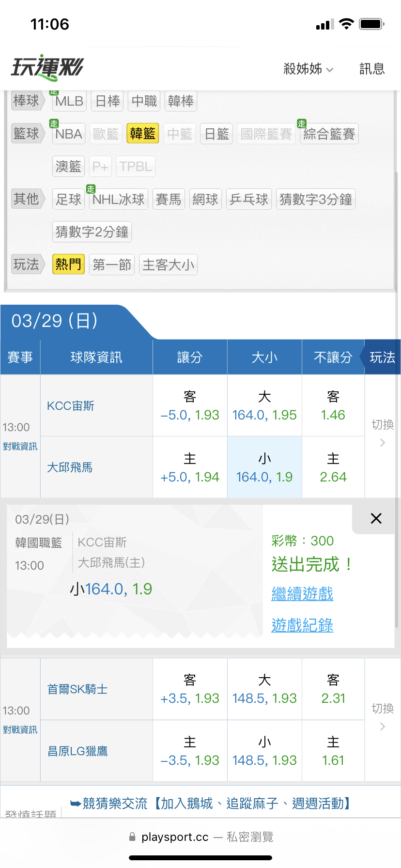The image size is (401, 868).
Task: Click the 繼續遊戲 link
Action: click(x=302, y=594)
